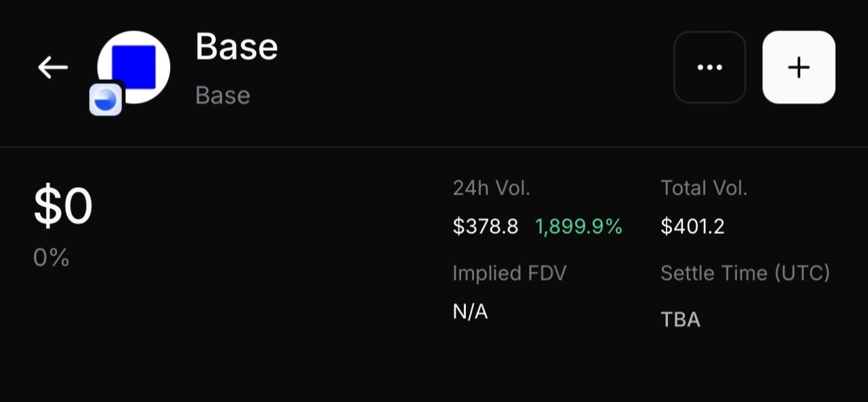868x402 pixels.
Task: Click the horizontal divider below the header
Action: tap(434, 147)
